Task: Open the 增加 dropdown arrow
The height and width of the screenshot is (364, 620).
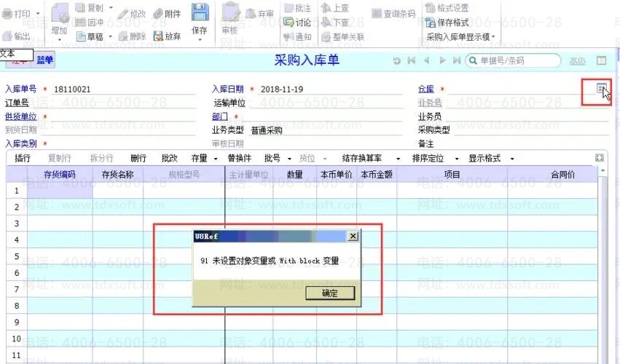Action: [60, 40]
